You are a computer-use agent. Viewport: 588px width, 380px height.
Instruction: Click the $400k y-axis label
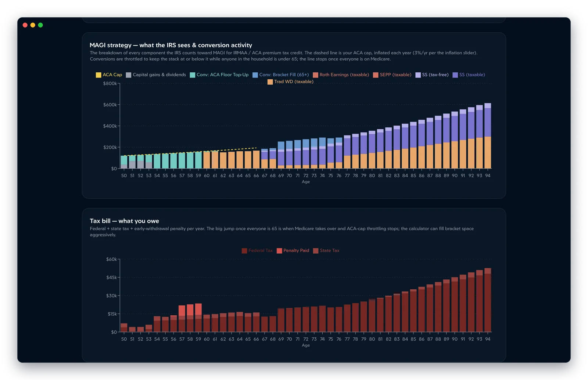pos(110,126)
